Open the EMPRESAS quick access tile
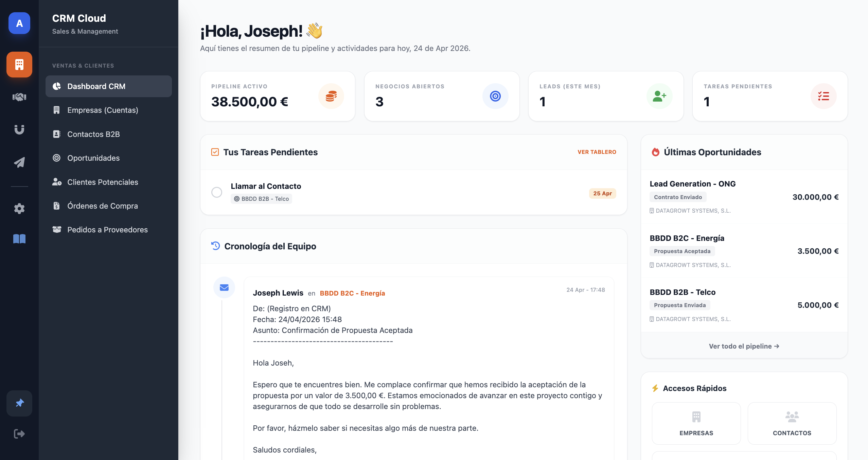The image size is (868, 460). coord(696,423)
